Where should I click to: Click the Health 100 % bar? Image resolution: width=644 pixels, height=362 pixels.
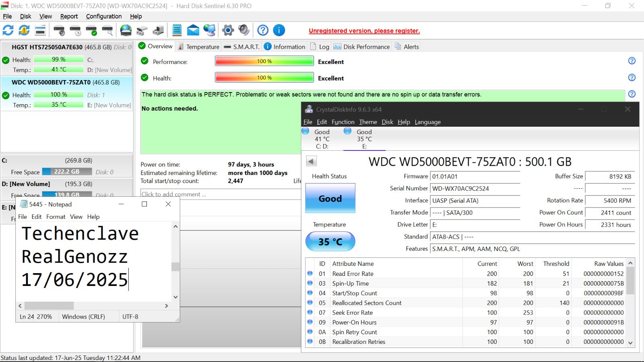264,77
